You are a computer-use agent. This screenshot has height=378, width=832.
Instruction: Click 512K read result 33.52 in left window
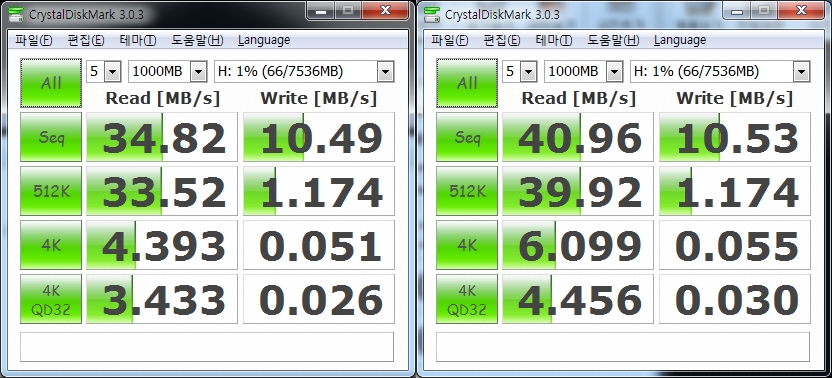[x=162, y=191]
